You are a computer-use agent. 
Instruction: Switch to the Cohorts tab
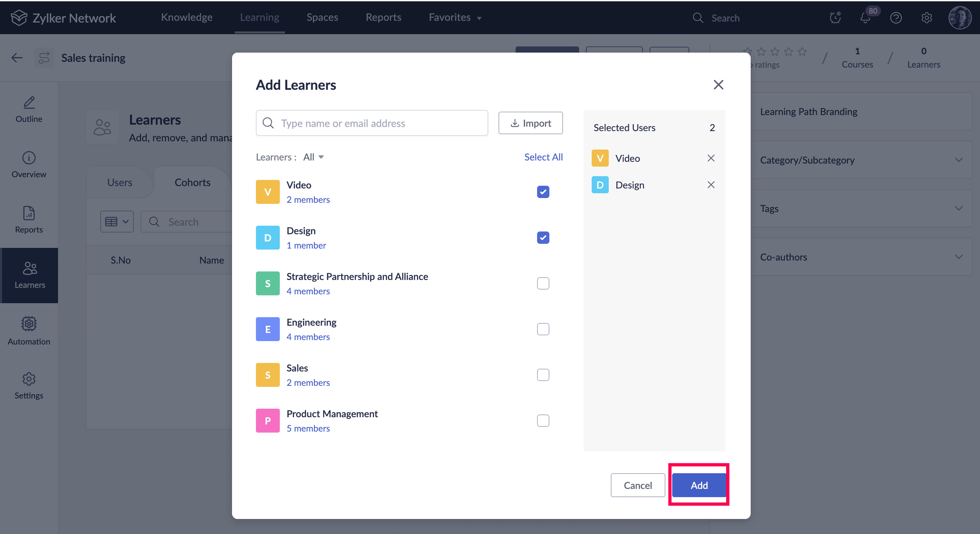coord(192,182)
